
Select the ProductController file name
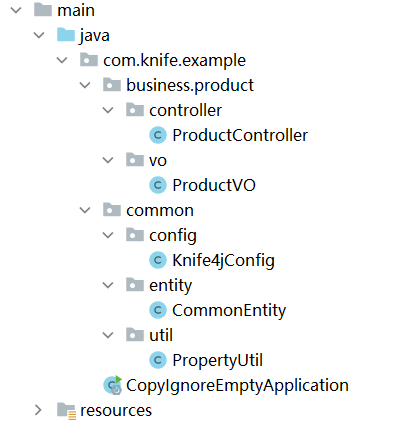(x=240, y=135)
